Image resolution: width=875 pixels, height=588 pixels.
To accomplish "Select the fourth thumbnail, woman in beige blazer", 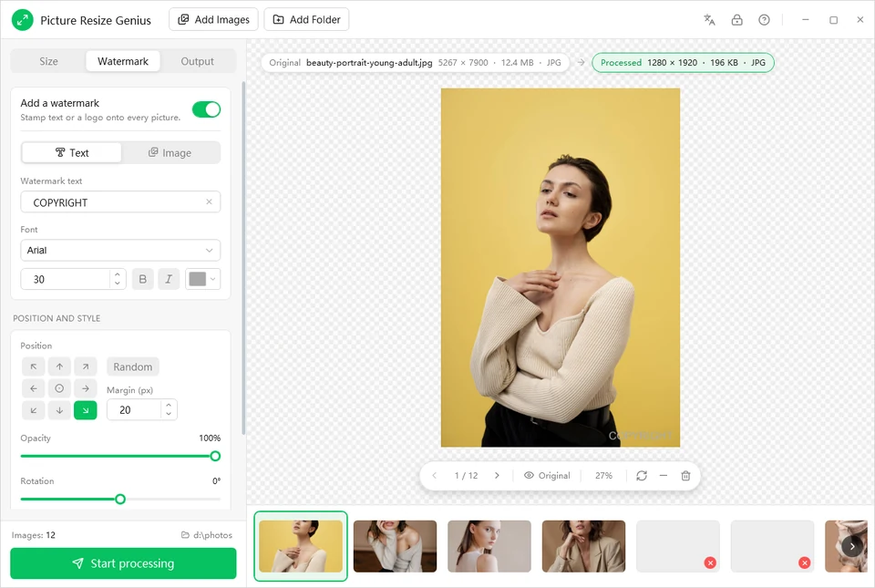I will pos(583,546).
